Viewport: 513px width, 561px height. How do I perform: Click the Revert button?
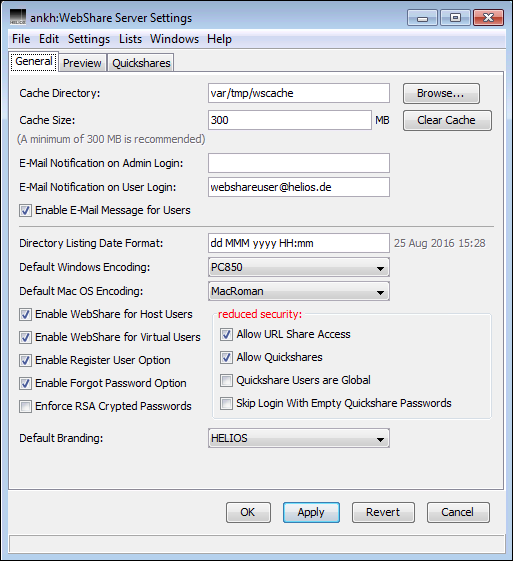tap(383, 512)
